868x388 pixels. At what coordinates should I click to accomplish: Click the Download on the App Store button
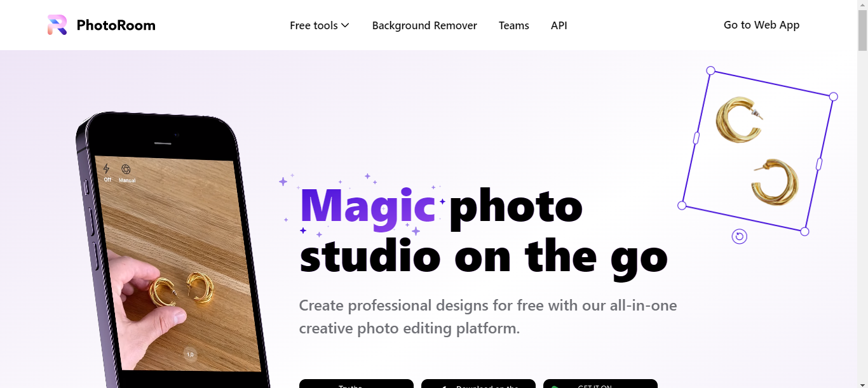(x=478, y=384)
